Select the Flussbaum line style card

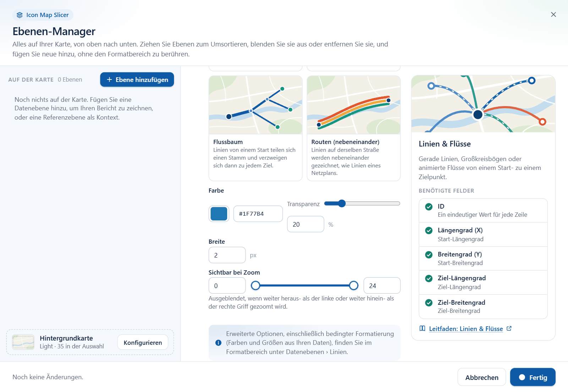(x=255, y=128)
